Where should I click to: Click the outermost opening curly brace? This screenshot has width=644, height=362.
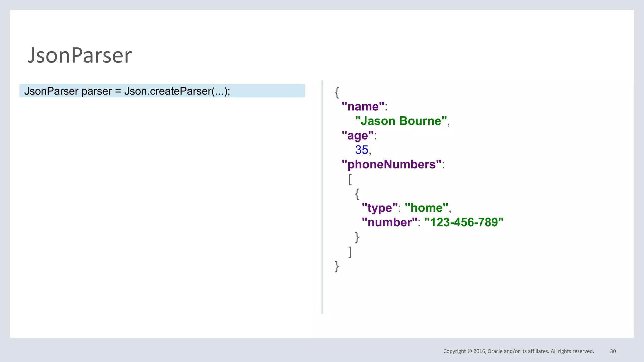(x=337, y=92)
